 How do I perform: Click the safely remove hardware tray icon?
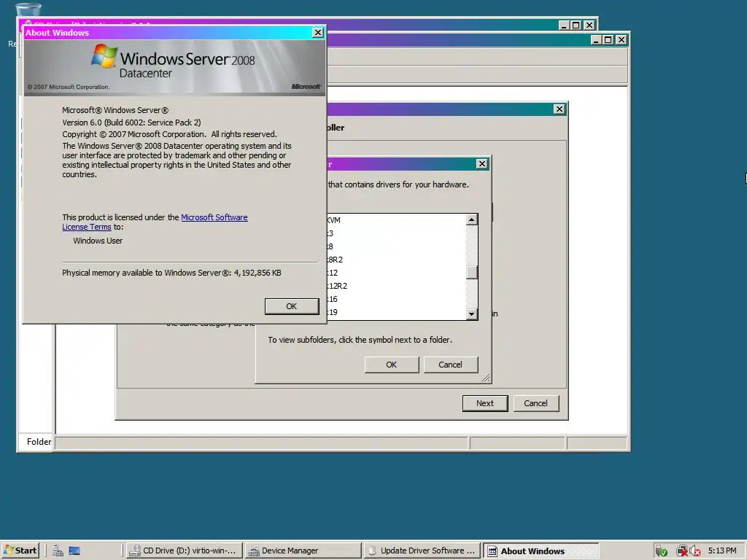click(661, 551)
